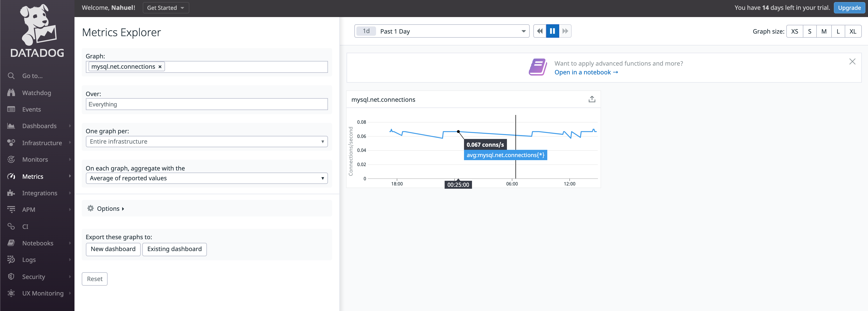868x311 pixels.
Task: Click the Metrics gauge icon
Action: tap(11, 176)
